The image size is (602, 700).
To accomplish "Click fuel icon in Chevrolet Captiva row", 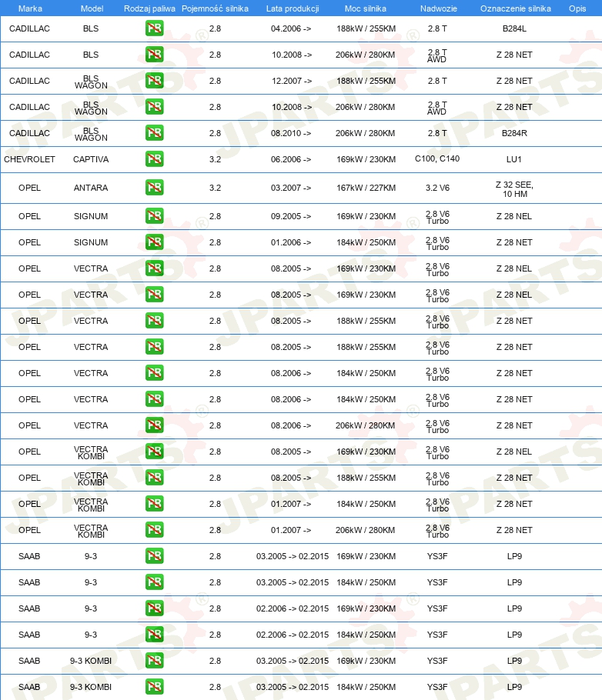I will 154,159.
